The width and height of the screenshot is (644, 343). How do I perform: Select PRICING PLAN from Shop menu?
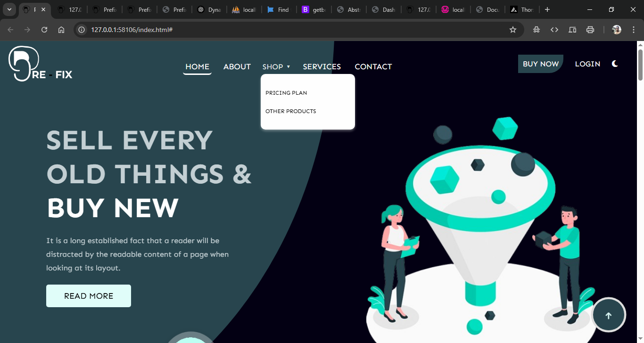click(286, 93)
